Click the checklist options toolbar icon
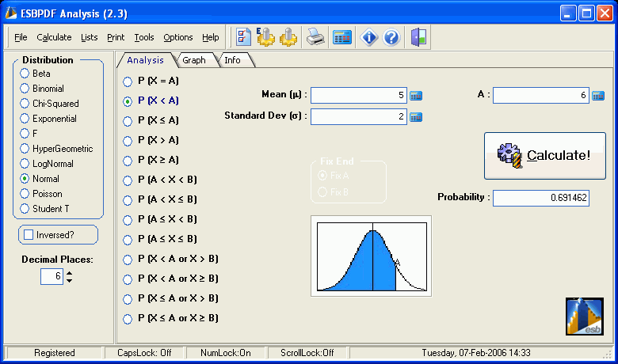Viewport: 618px width, 364px height. (243, 37)
